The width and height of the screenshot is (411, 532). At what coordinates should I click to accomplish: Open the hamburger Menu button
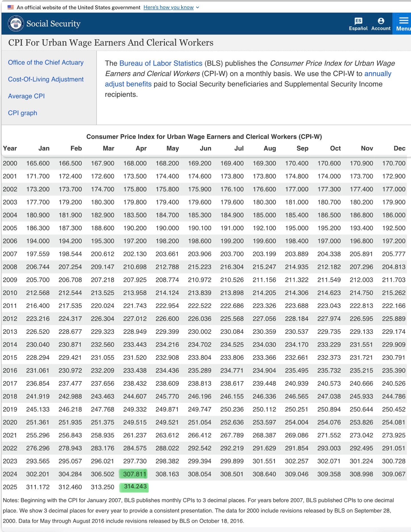click(x=403, y=24)
